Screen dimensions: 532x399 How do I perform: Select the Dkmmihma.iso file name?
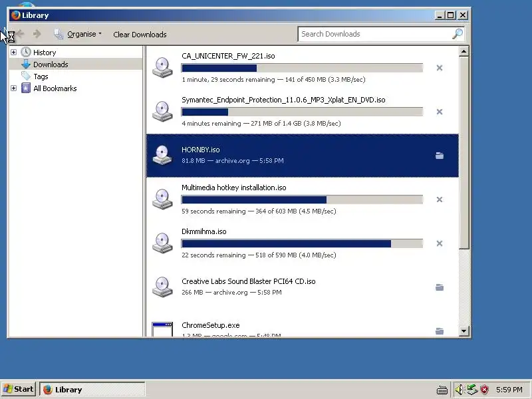[x=204, y=231]
